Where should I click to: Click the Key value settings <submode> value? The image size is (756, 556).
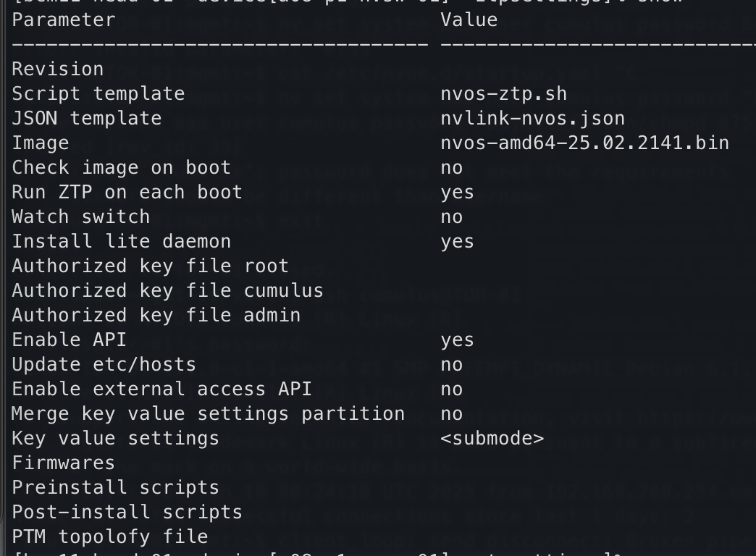[492, 439]
